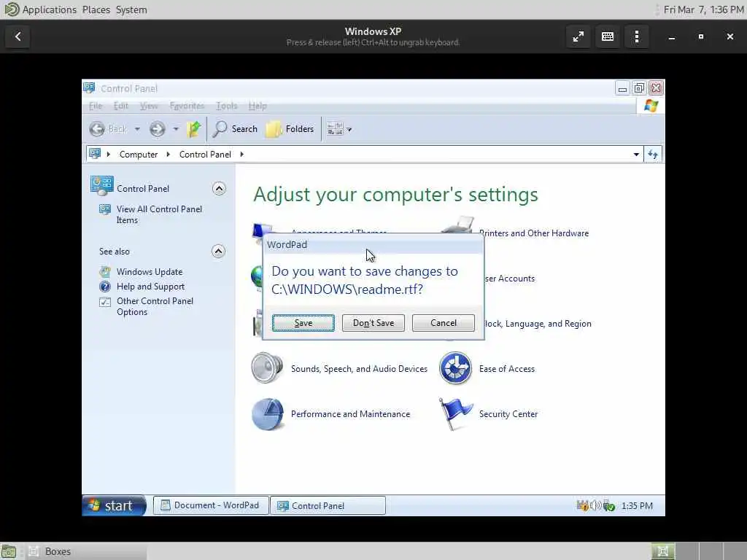Click the Boxes fullscreen toggle icon
This screenshot has width=747, height=560.
pyautogui.click(x=578, y=36)
